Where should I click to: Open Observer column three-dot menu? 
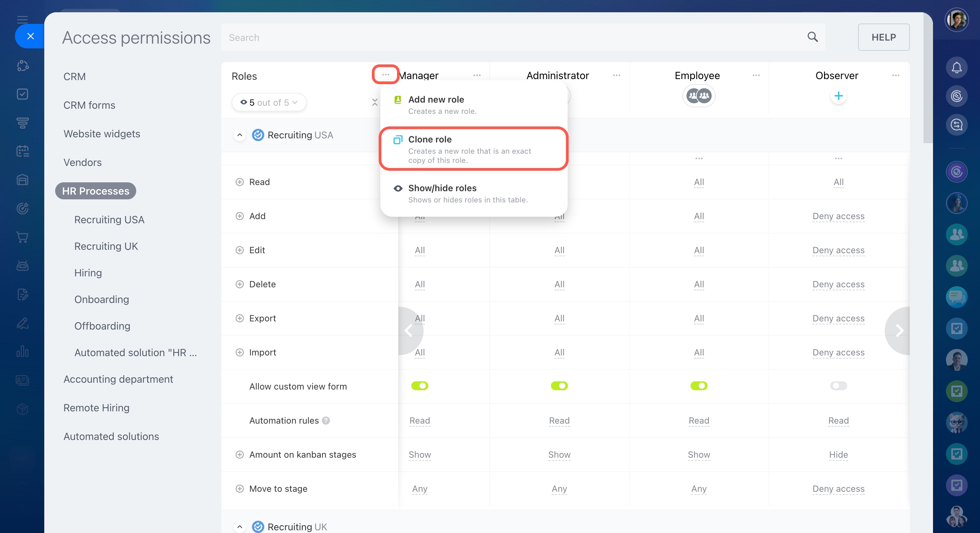coord(895,75)
